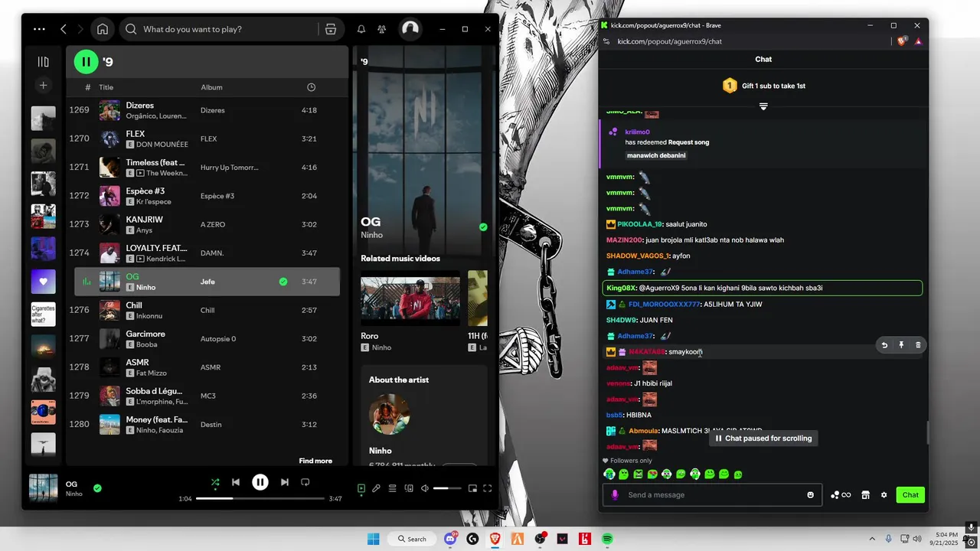Open Kick chat settings gear
This screenshot has width=980, height=551.
coord(884,495)
